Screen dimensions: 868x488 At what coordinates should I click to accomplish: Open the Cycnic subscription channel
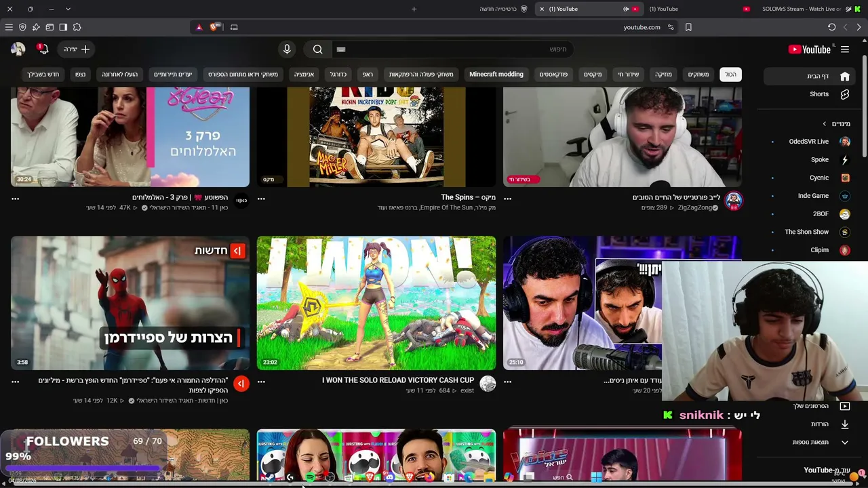pyautogui.click(x=811, y=178)
